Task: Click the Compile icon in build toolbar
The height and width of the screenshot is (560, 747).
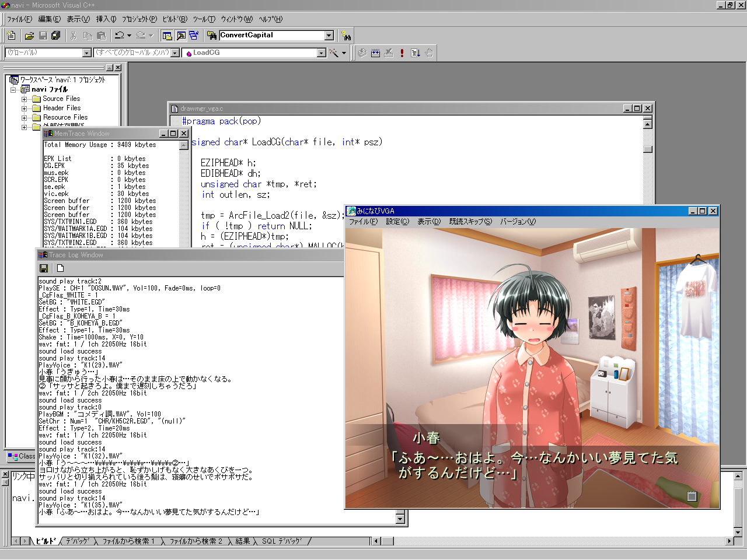Action: pyautogui.click(x=362, y=53)
